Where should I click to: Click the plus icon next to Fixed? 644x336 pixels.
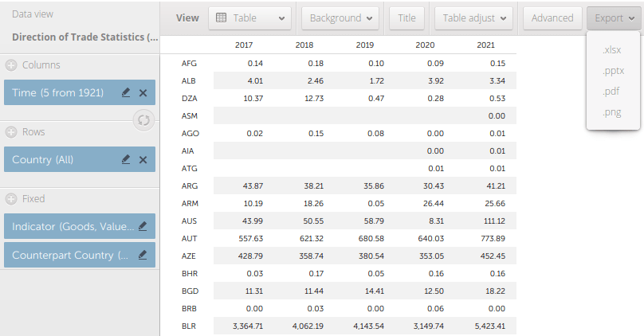11,199
